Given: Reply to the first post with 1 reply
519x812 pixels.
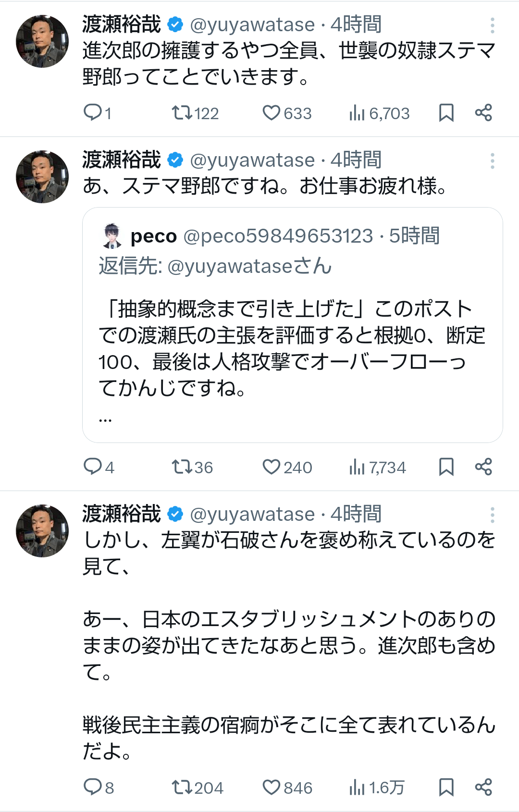Looking at the screenshot, I should click(92, 113).
